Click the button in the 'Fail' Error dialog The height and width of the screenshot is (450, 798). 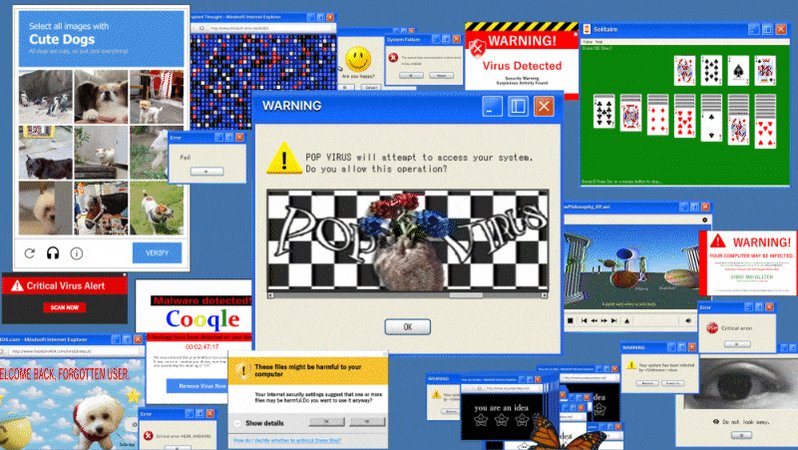pos(207,172)
